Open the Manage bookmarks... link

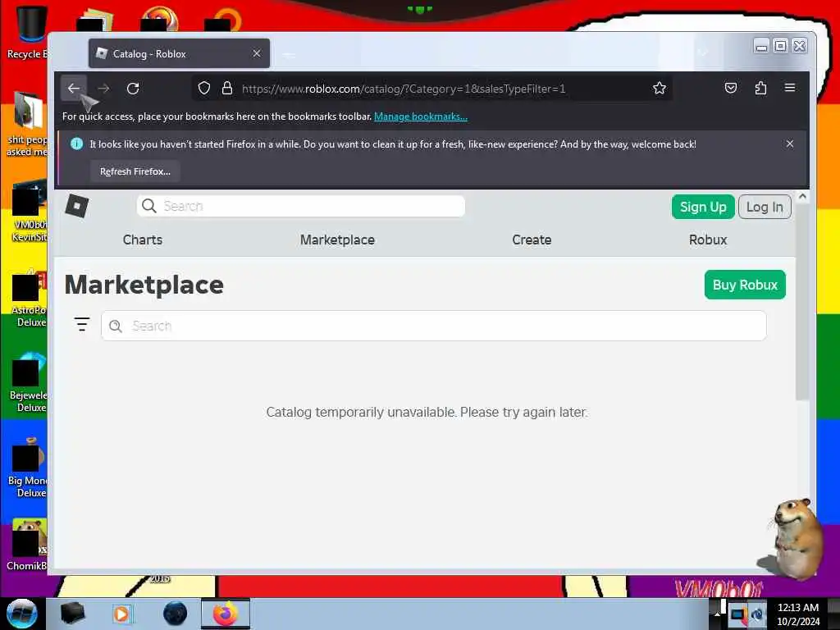(x=421, y=116)
